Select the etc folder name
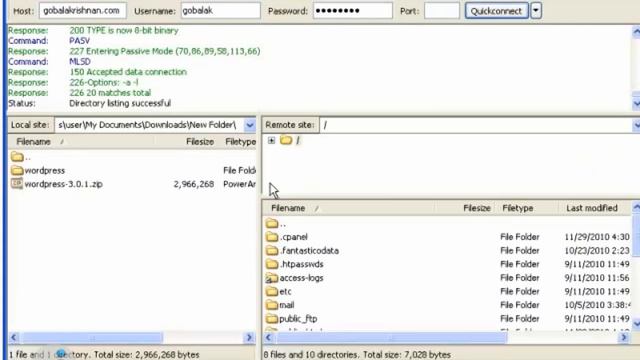Screen dimensions: 640x360 point(285,291)
